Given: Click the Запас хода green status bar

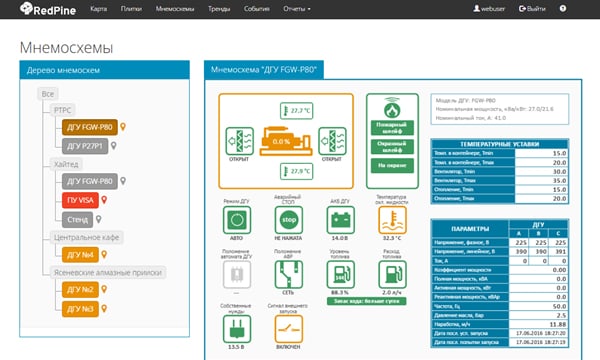Looking at the screenshot, I should 367,301.
